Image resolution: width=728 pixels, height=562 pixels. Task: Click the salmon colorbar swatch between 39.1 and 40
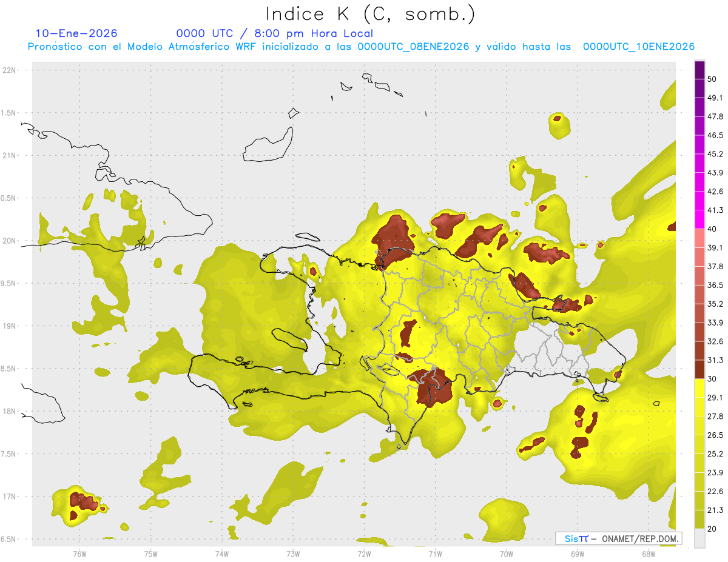700,238
